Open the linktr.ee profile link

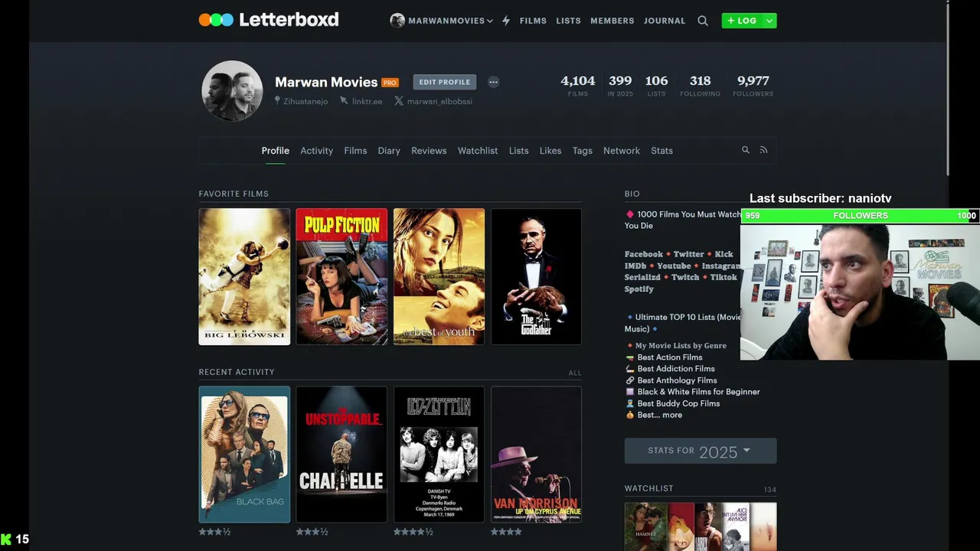(x=367, y=102)
